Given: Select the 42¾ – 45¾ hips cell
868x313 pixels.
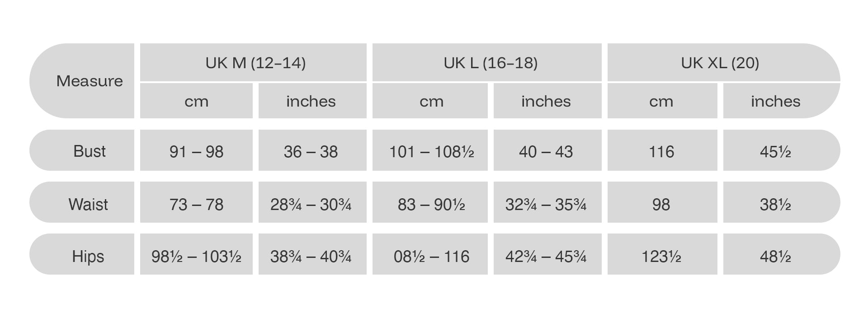Looking at the screenshot, I should 546,256.
